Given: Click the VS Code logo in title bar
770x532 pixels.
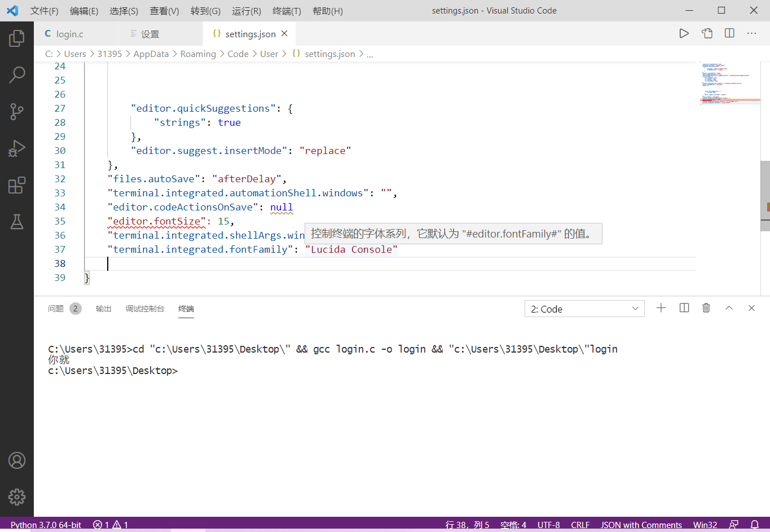Looking at the screenshot, I should (12, 11).
